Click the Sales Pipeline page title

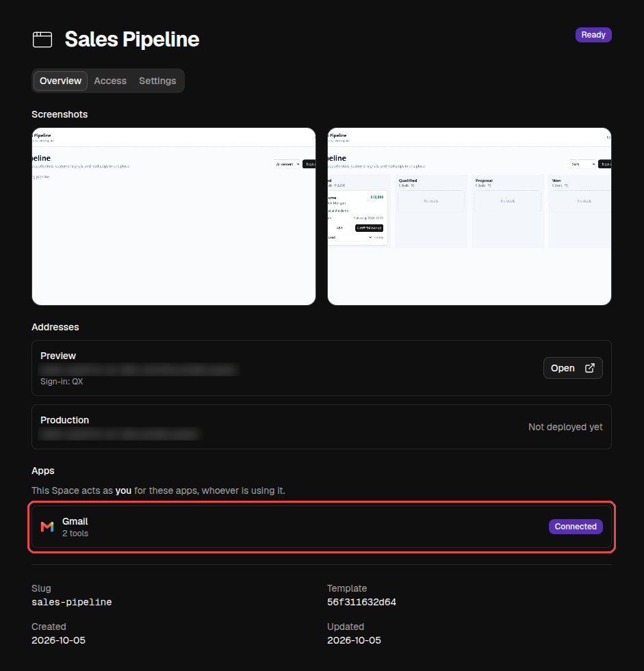coord(132,40)
